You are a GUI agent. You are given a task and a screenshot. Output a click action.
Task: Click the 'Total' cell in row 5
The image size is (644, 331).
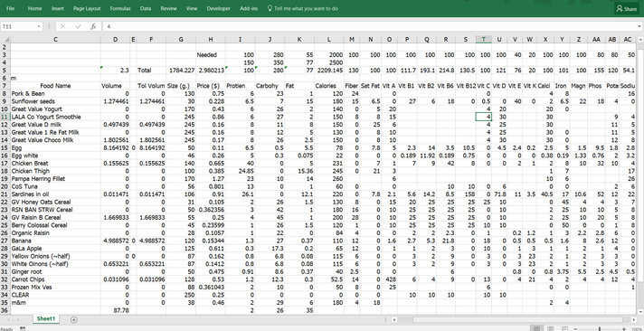pyautogui.click(x=151, y=71)
